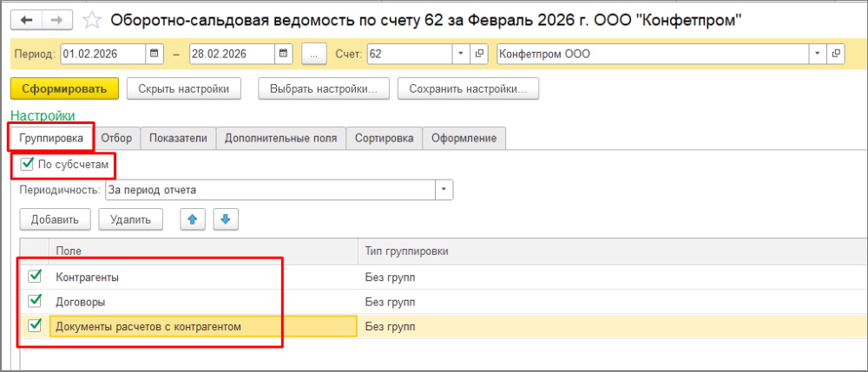Move grouping field down with arrow
This screenshot has width=868, height=372.
click(x=225, y=219)
